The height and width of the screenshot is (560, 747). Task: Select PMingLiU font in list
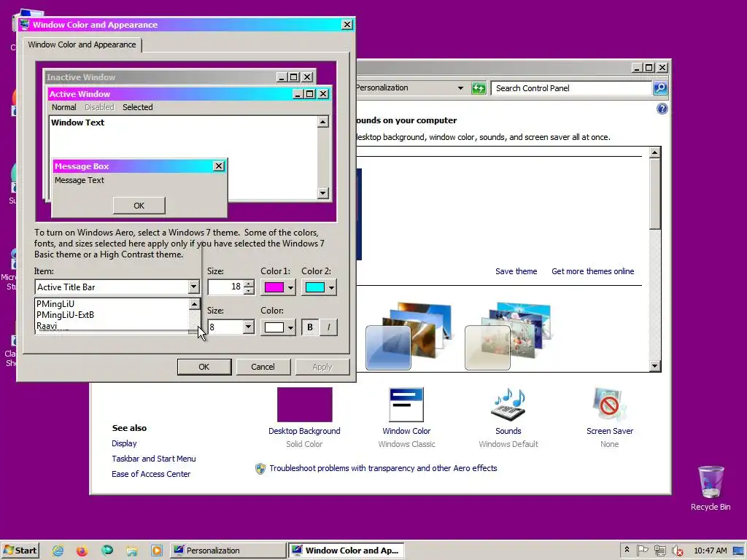[112, 304]
